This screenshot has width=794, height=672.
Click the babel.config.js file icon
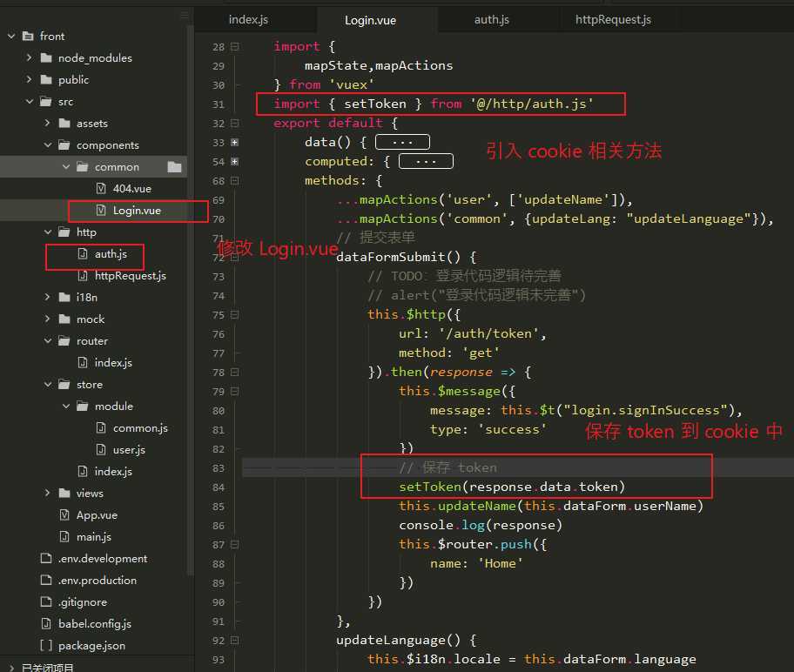click(46, 624)
